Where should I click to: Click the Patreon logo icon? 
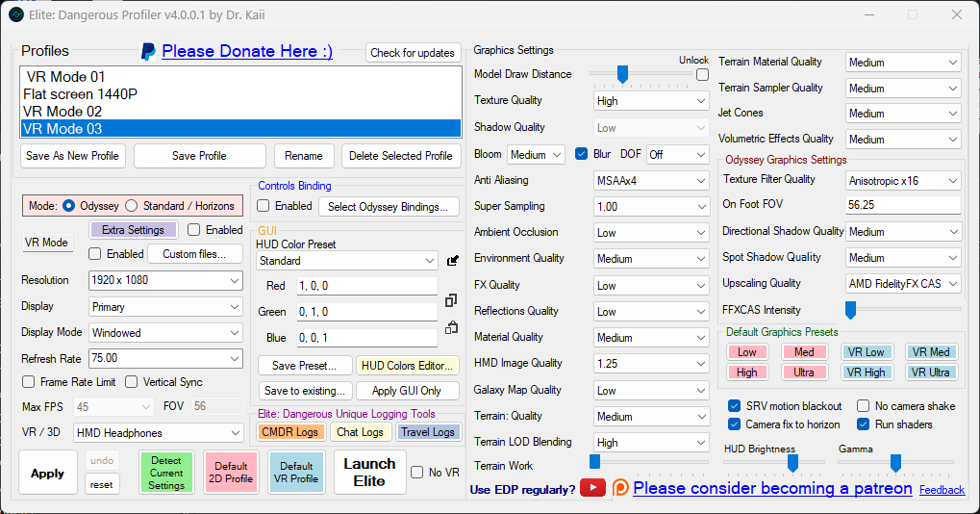[x=620, y=488]
